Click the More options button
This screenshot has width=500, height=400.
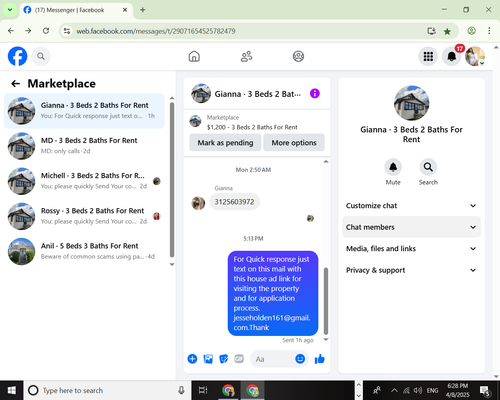click(294, 143)
